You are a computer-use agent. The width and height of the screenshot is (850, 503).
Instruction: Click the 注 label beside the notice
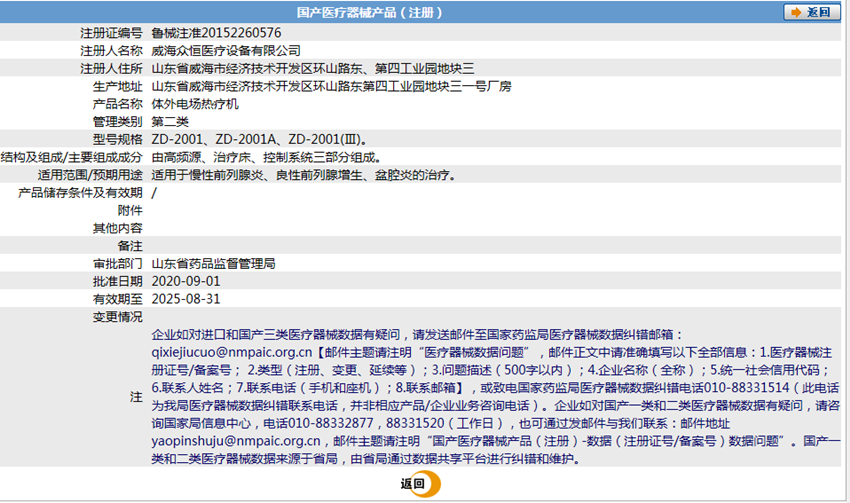pos(136,397)
